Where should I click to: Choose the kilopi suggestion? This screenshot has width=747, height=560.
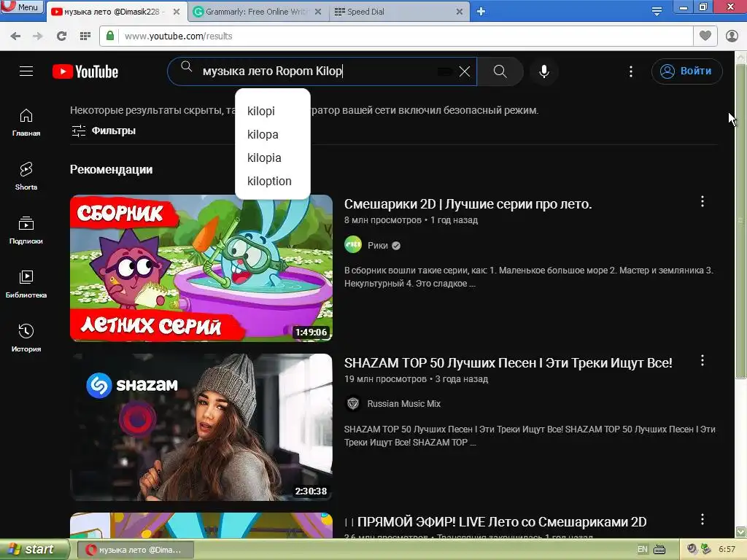click(x=273, y=111)
